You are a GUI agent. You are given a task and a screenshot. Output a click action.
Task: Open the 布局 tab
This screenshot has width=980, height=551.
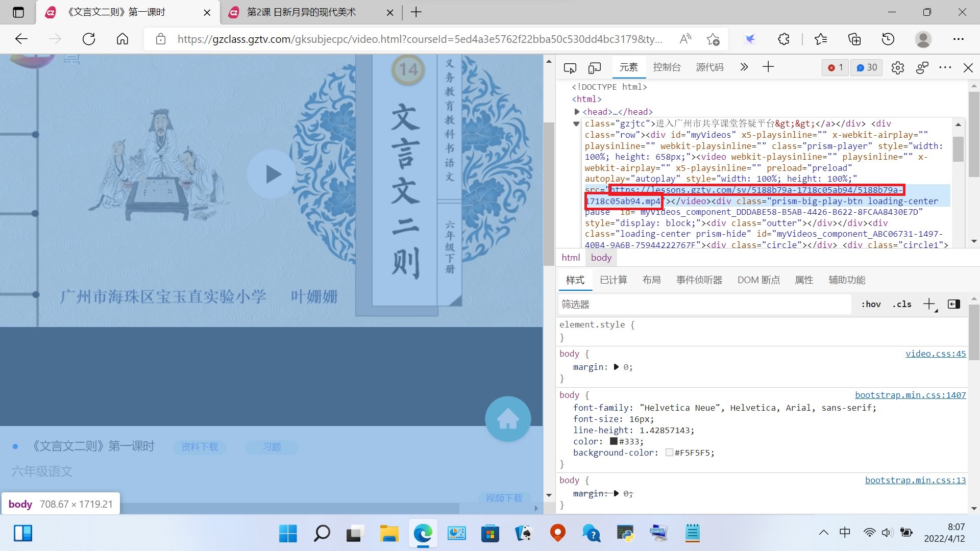(651, 280)
